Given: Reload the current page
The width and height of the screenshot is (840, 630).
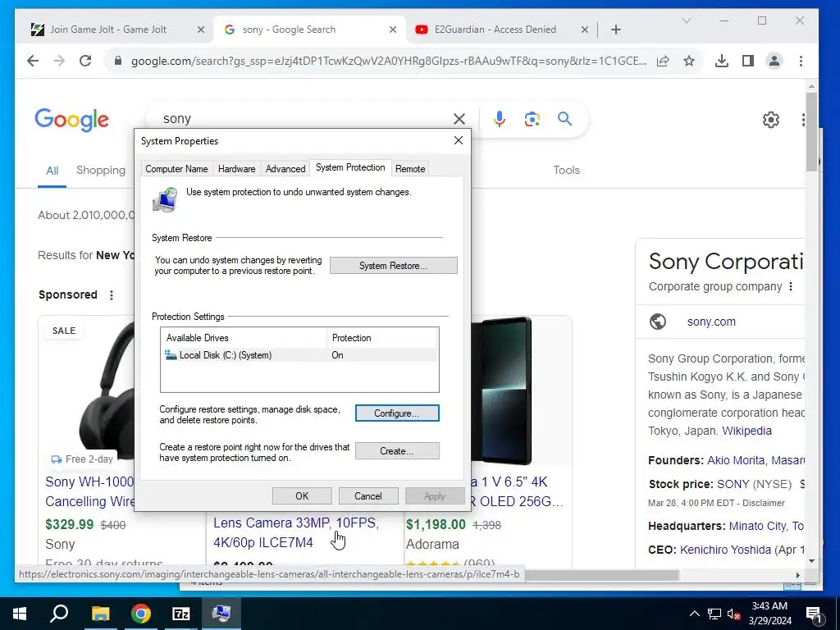Looking at the screenshot, I should tap(85, 61).
